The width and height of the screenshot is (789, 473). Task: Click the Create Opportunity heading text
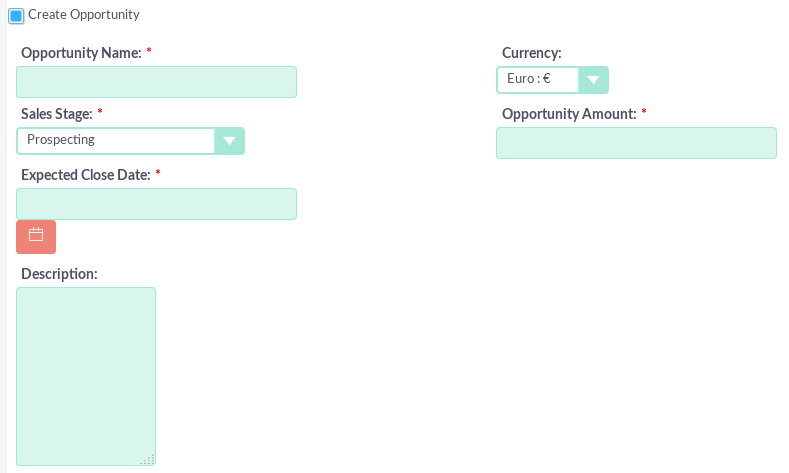coord(84,15)
